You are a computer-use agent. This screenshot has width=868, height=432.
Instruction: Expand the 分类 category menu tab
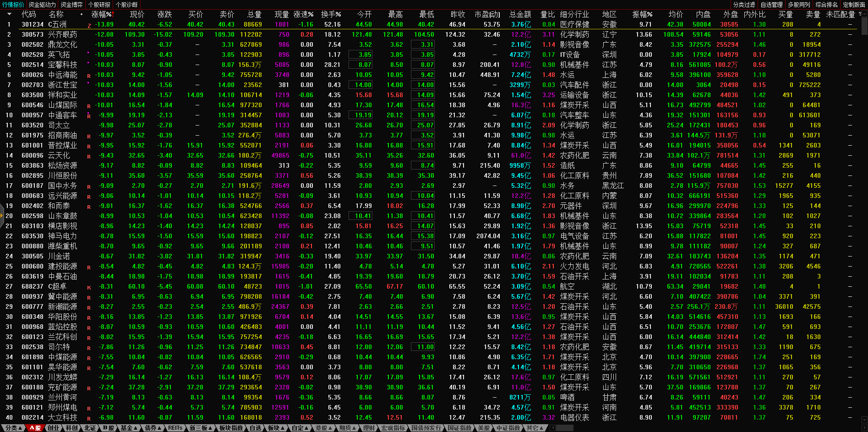pyautogui.click(x=13, y=428)
